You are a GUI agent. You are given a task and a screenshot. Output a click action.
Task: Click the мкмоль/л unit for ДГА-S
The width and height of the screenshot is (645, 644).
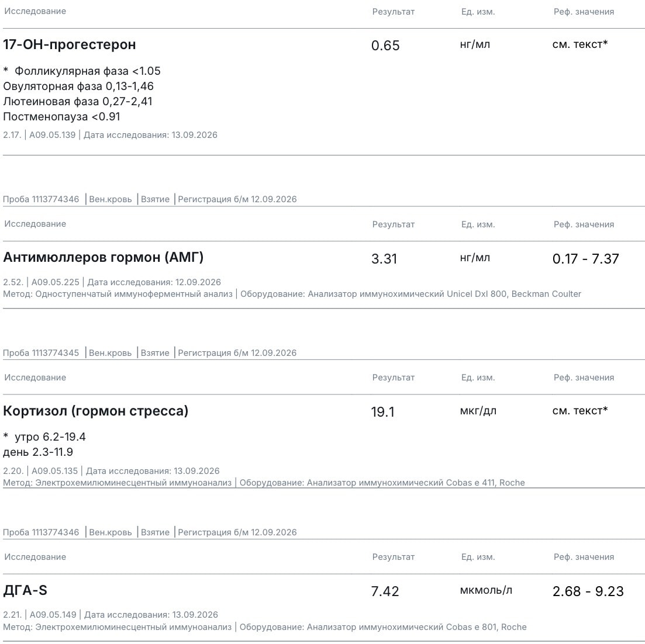pyautogui.click(x=486, y=591)
